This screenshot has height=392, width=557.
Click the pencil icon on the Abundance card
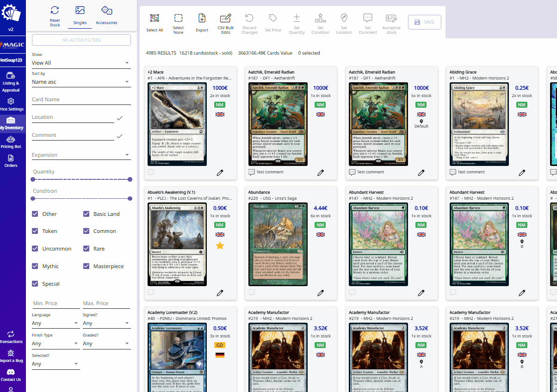click(321, 293)
